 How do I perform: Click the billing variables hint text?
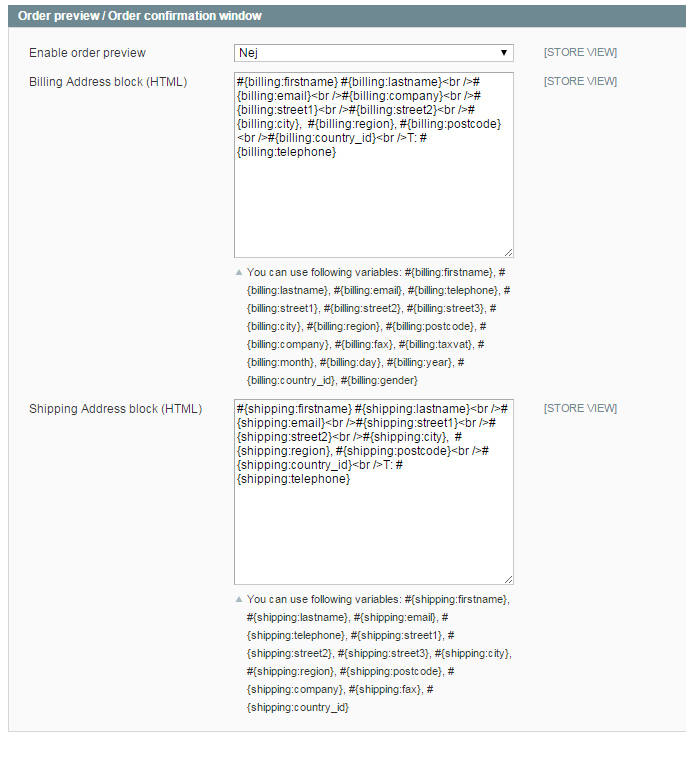point(378,326)
